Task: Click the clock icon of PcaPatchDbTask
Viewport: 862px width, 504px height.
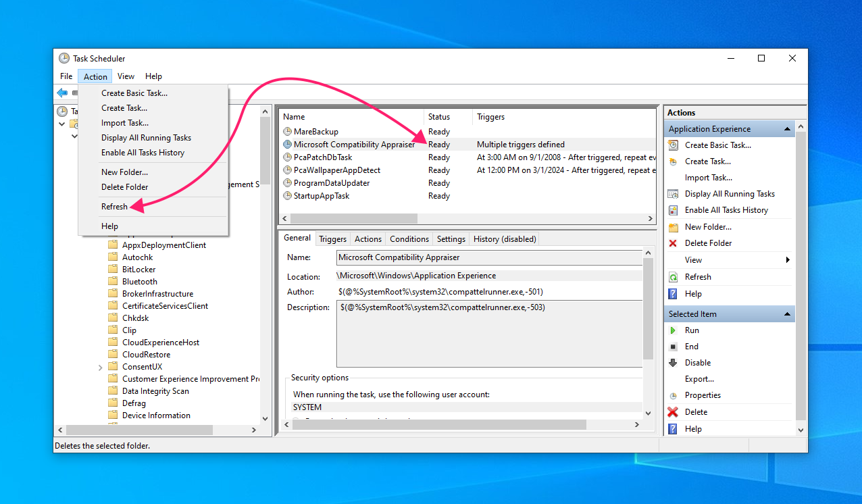Action: [287, 157]
